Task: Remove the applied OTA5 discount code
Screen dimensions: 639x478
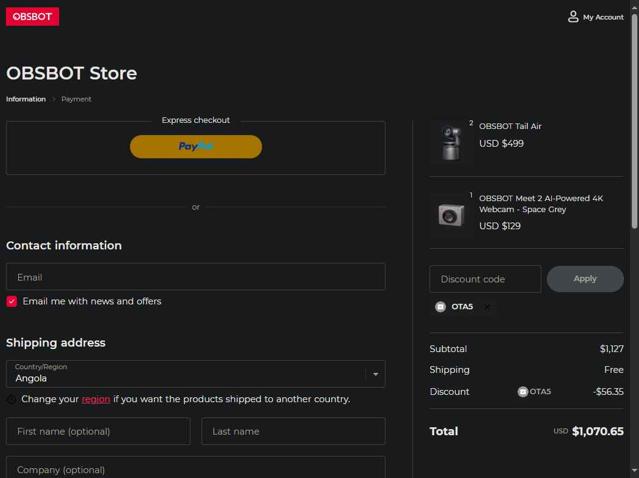Action: (x=487, y=306)
